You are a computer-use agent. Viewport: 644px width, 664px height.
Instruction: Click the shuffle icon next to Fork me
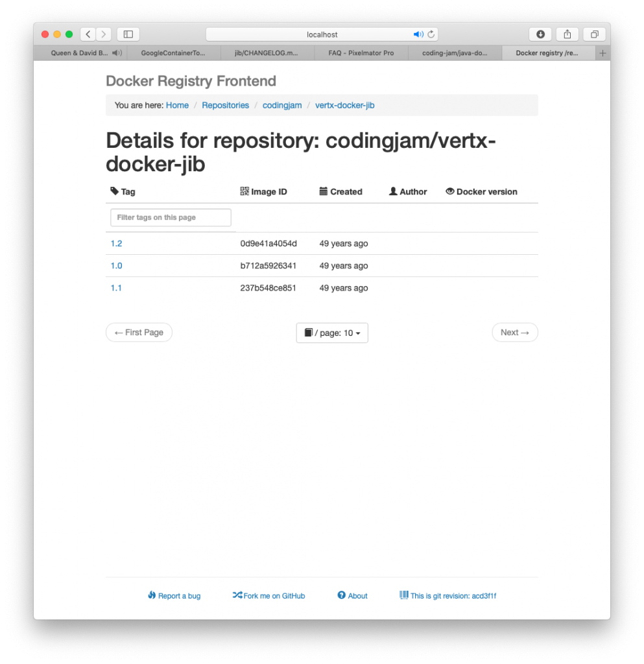coord(237,595)
